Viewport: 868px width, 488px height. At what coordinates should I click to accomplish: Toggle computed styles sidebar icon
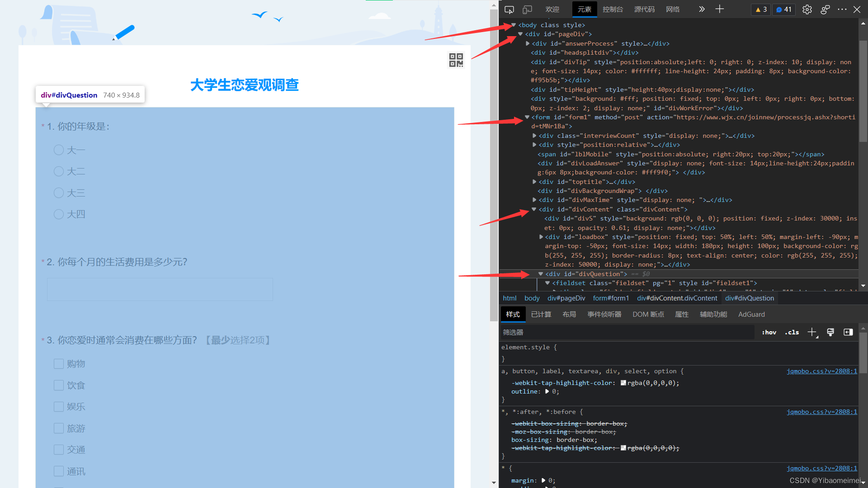(x=848, y=333)
